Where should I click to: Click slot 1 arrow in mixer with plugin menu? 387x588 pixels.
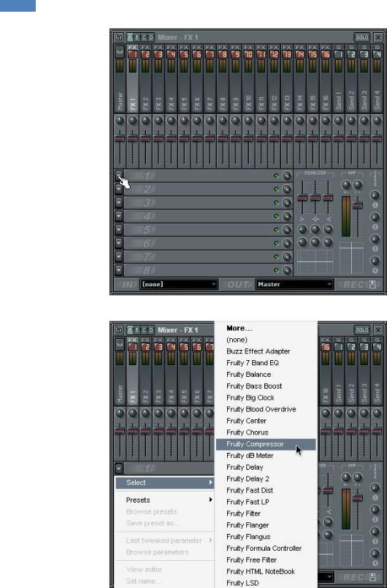coord(118,468)
